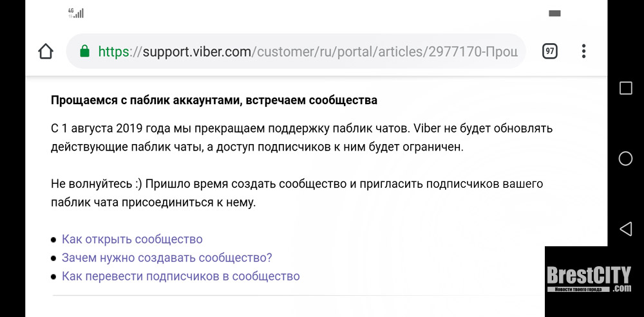Viewport: 644px width, 317px height.
Task: Tap the Android recent apps square
Action: [x=625, y=89]
